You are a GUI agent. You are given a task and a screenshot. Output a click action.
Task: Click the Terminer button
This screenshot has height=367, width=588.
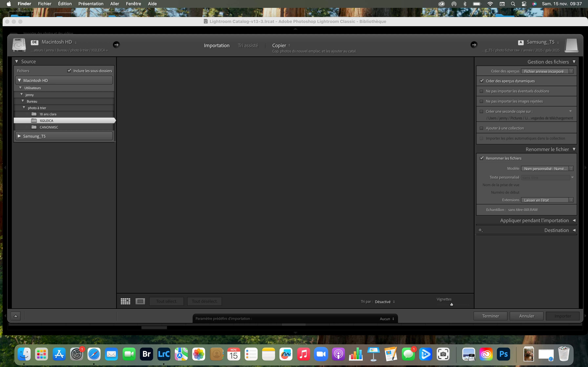pos(490,316)
